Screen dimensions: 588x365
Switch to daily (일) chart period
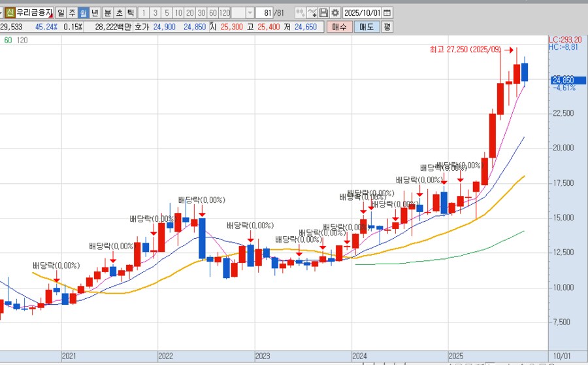[x=61, y=12]
